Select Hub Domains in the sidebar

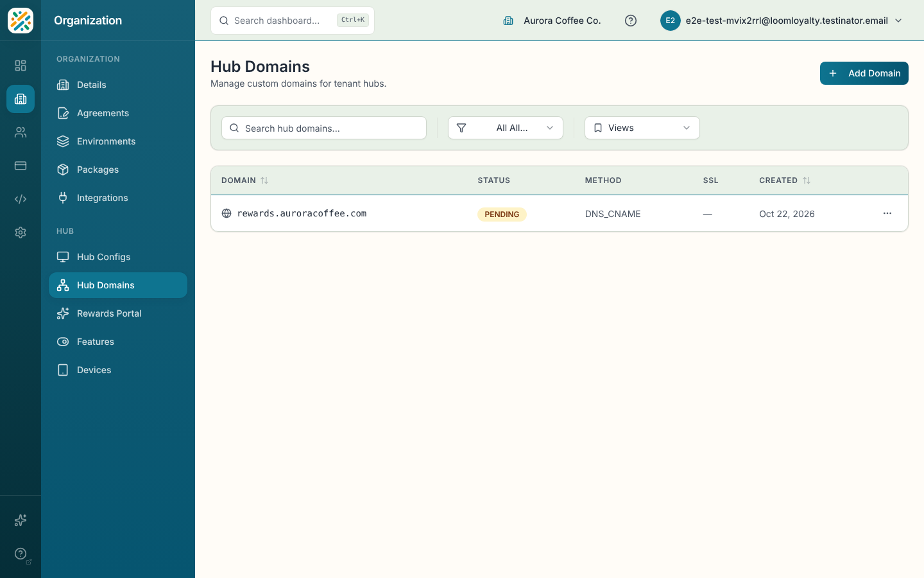[118, 285]
